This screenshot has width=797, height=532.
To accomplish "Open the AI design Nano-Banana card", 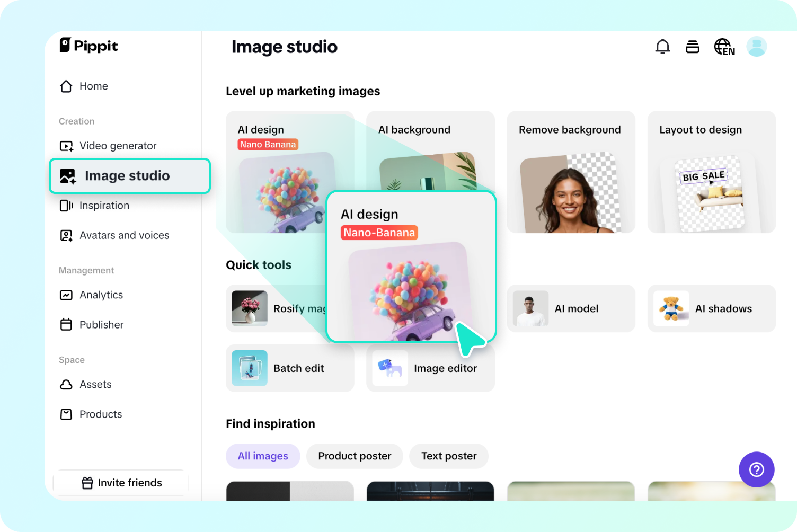I will point(411,267).
